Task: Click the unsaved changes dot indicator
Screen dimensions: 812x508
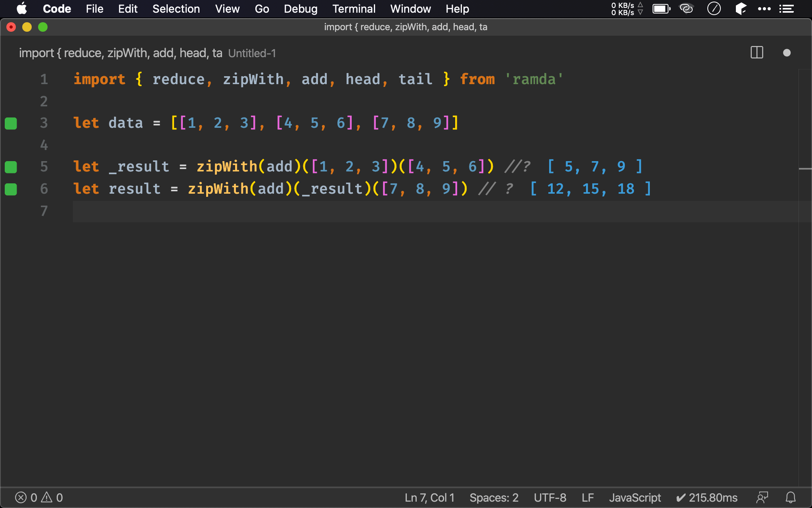Action: (x=787, y=53)
